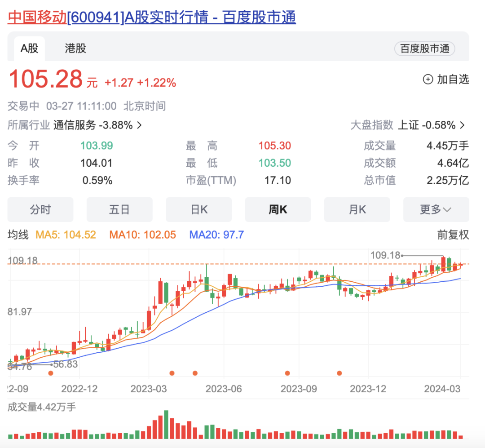Click the 今开 value 103.99
This screenshot has height=448, width=485.
point(97,146)
